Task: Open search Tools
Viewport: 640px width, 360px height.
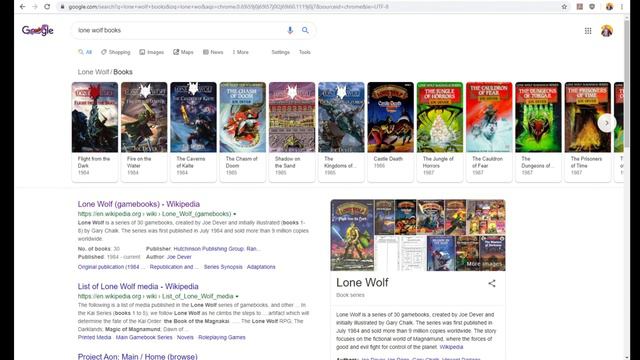Action: coord(304,52)
